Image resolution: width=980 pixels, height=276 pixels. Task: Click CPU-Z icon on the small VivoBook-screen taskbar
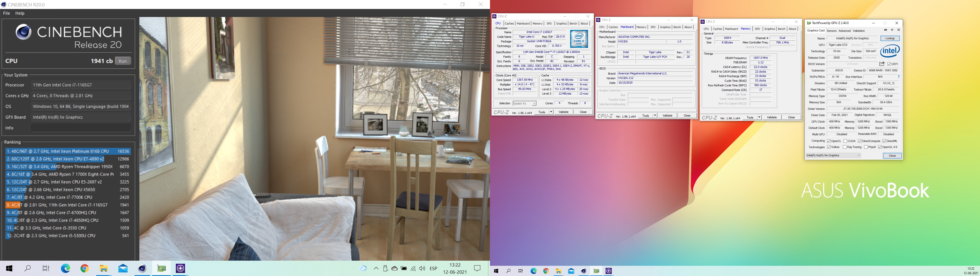point(609,271)
